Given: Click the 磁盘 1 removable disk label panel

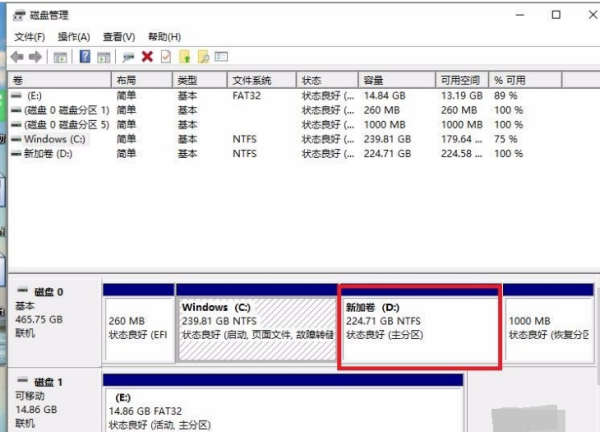Looking at the screenshot, I should pyautogui.click(x=55, y=402).
